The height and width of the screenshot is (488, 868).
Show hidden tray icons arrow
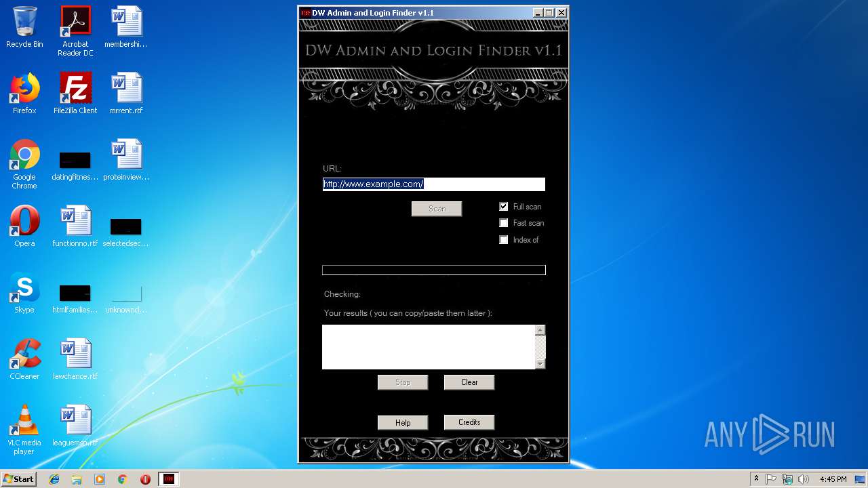click(x=756, y=479)
